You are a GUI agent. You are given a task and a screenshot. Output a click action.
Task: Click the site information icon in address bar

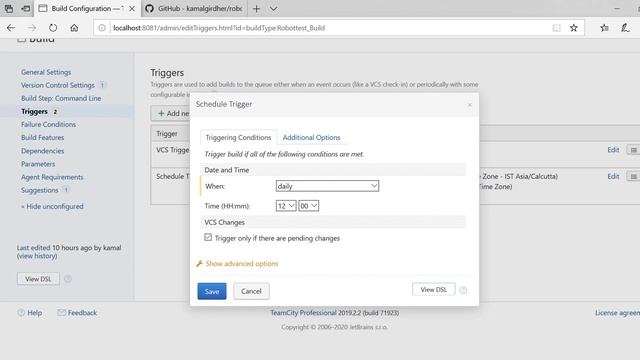[102, 28]
